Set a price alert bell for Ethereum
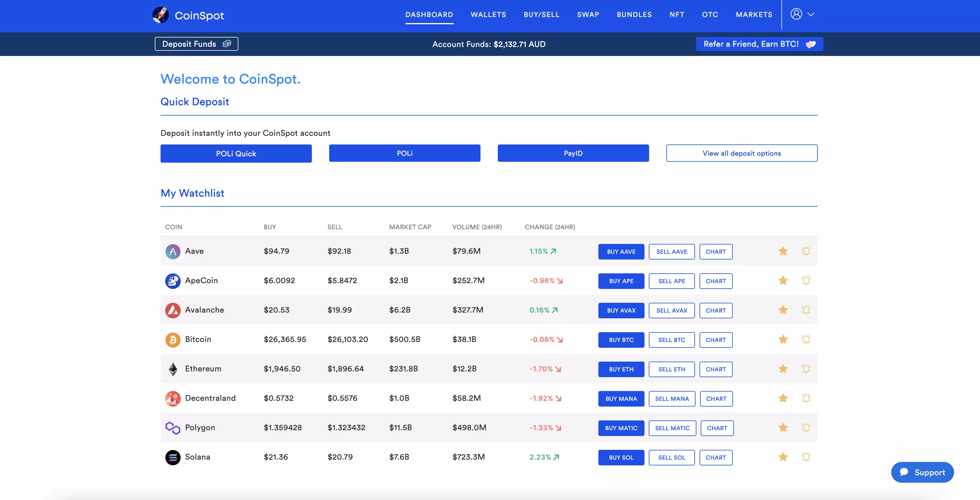Viewport: 980px width, 500px height. click(806, 369)
